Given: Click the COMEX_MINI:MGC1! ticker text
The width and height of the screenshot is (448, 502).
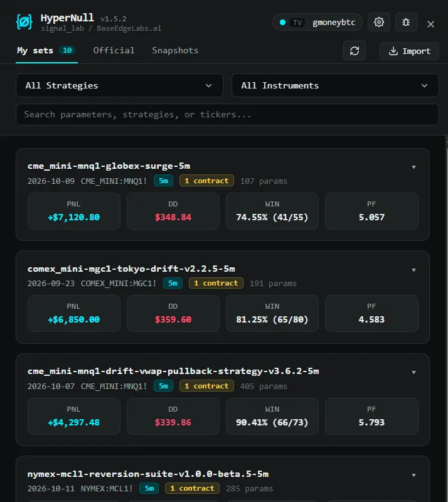Looking at the screenshot, I should [x=119, y=284].
